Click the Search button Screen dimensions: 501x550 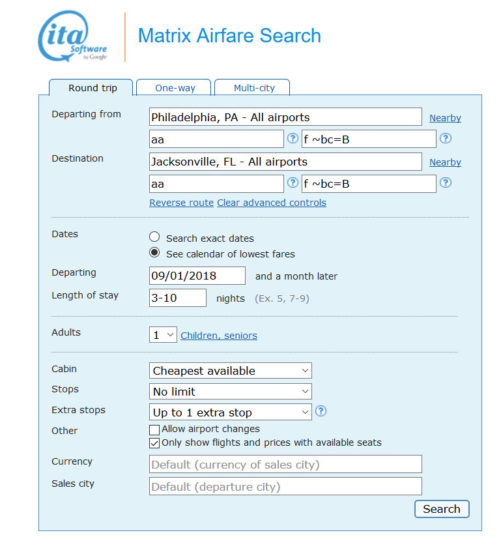(x=442, y=509)
